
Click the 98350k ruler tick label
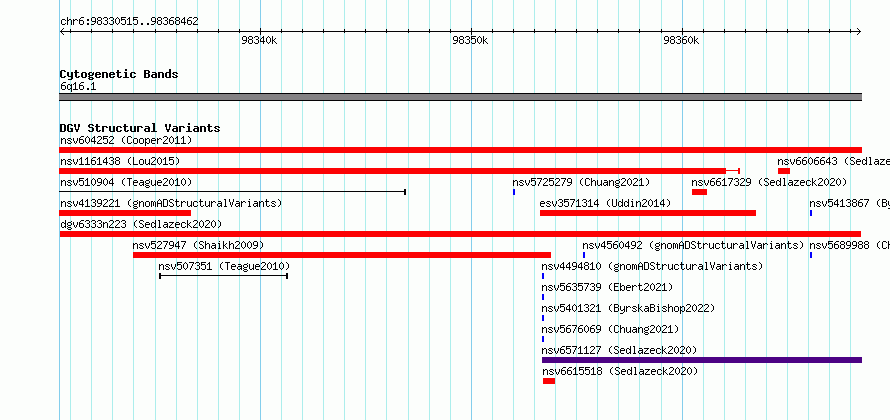471,41
